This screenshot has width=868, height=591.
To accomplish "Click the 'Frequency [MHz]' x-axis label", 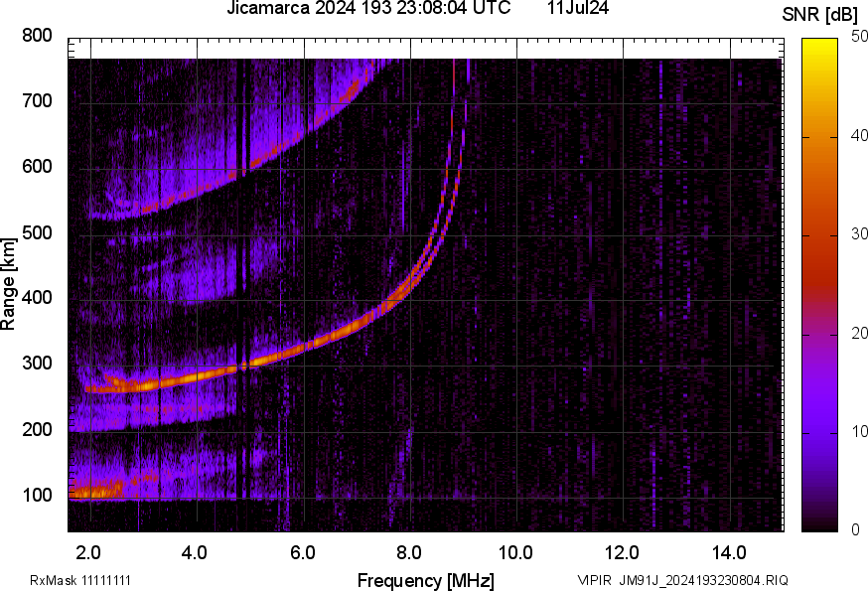I will (x=426, y=580).
